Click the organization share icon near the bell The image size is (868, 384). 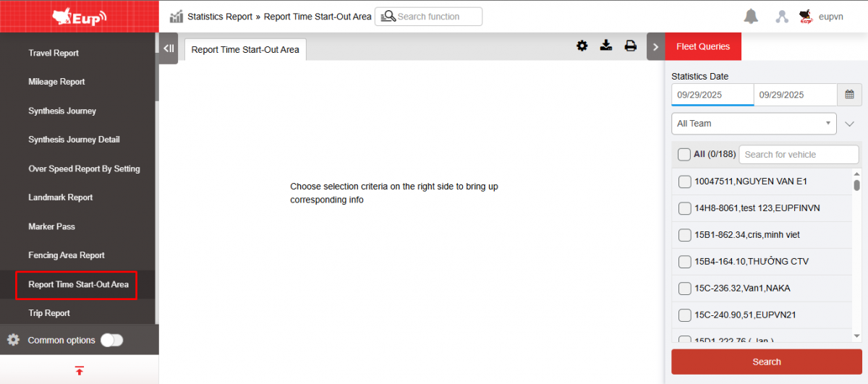tap(781, 17)
